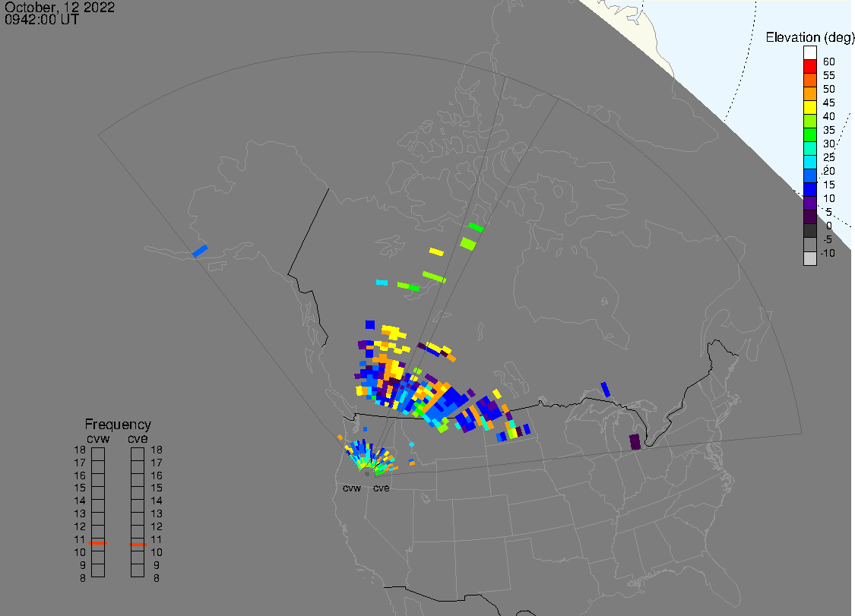855x616 pixels.
Task: Pick the light gray bottom Elevation legend swatch
Action: pyautogui.click(x=810, y=258)
